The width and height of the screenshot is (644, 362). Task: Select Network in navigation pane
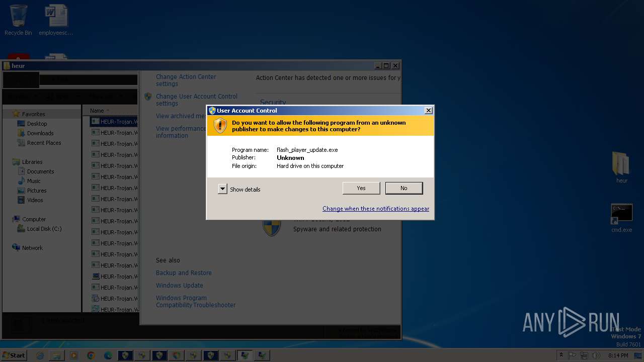[x=32, y=248]
